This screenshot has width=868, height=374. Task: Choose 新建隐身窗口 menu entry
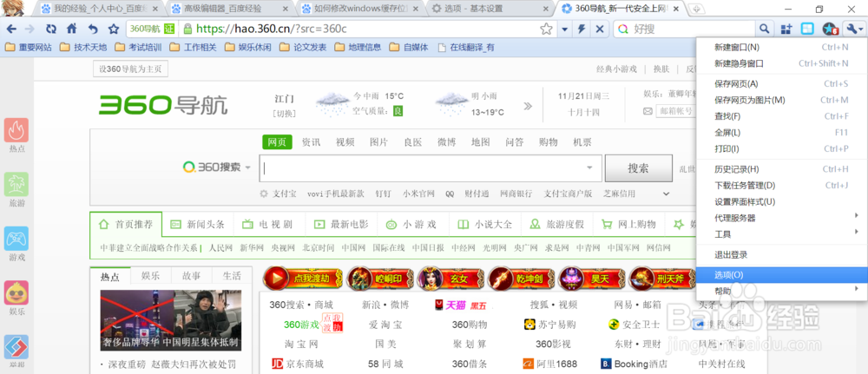tap(782, 63)
